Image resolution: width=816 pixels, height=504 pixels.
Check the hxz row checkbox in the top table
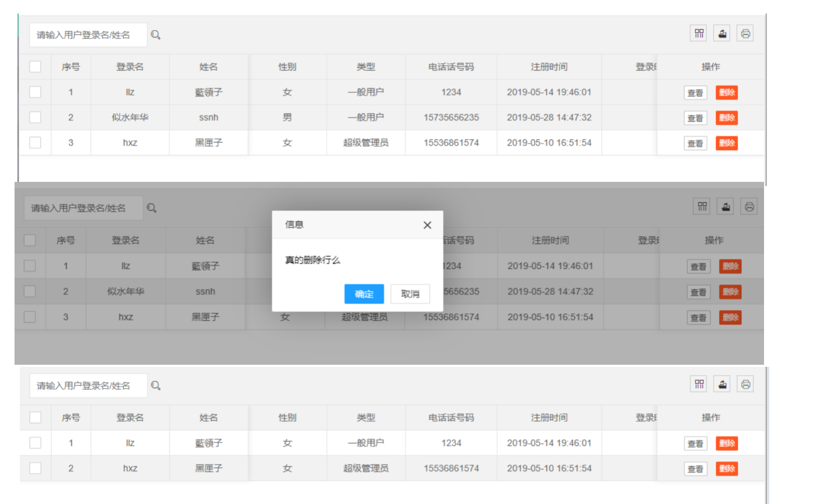35,142
